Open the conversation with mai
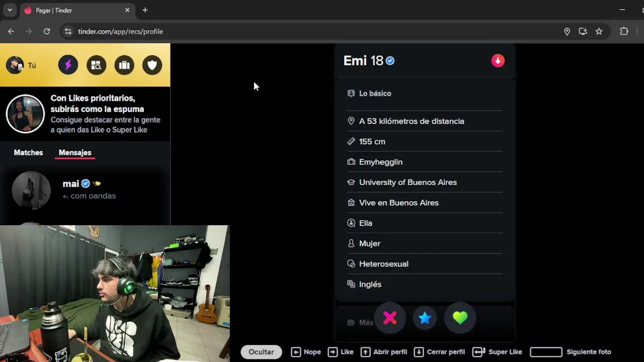This screenshot has height=362, width=644. (85, 190)
